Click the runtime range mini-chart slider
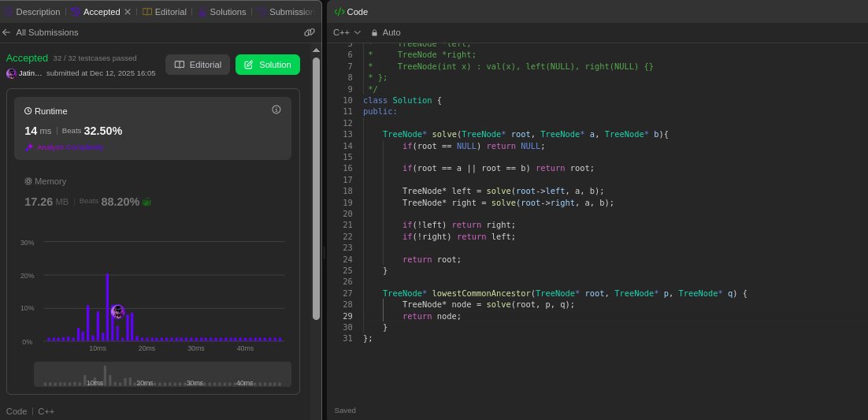 [x=162, y=374]
